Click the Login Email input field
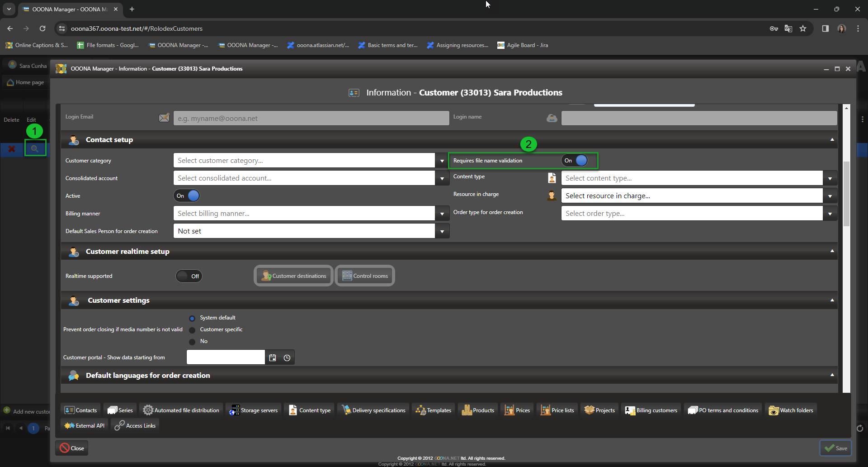Screen dimensions: 868x467 (311, 119)
